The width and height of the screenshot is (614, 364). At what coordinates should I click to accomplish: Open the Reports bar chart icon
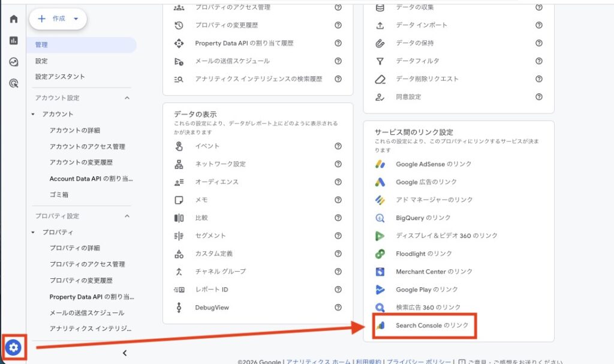13,40
